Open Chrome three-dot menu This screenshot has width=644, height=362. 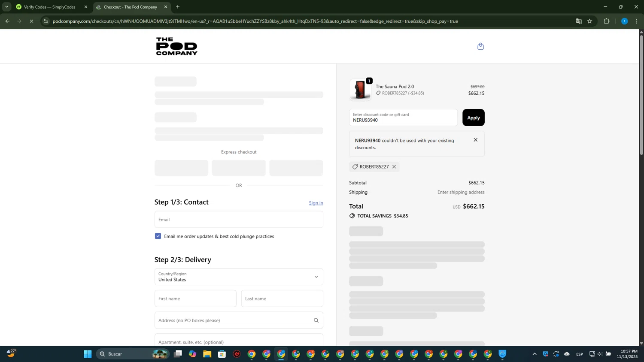(637, 21)
